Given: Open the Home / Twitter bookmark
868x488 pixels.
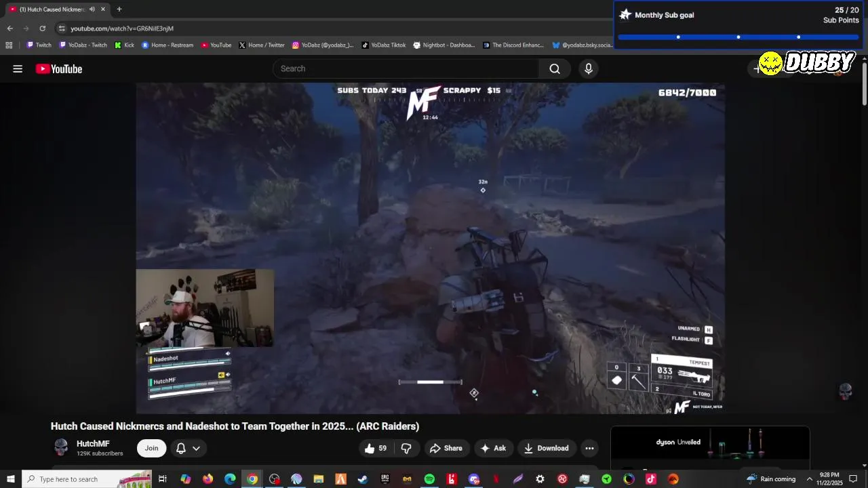Looking at the screenshot, I should [x=262, y=45].
